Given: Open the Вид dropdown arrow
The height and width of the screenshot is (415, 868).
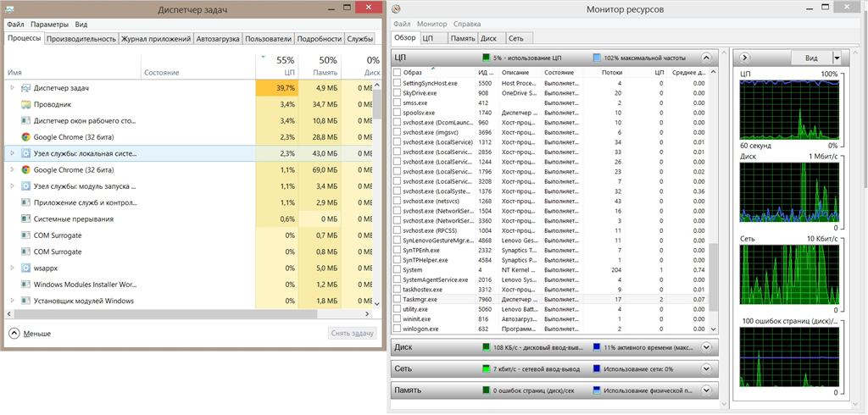Looking at the screenshot, I should [x=837, y=58].
